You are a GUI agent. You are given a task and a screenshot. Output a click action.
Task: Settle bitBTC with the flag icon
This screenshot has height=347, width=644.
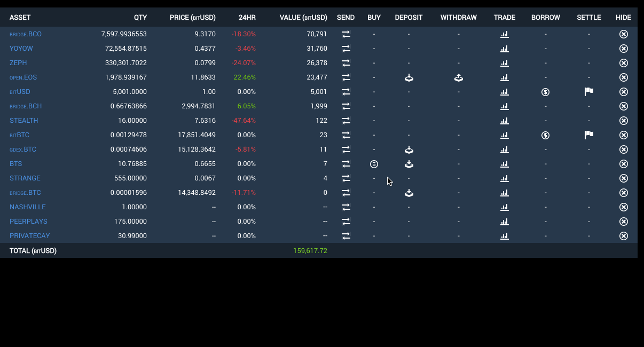pyautogui.click(x=589, y=135)
